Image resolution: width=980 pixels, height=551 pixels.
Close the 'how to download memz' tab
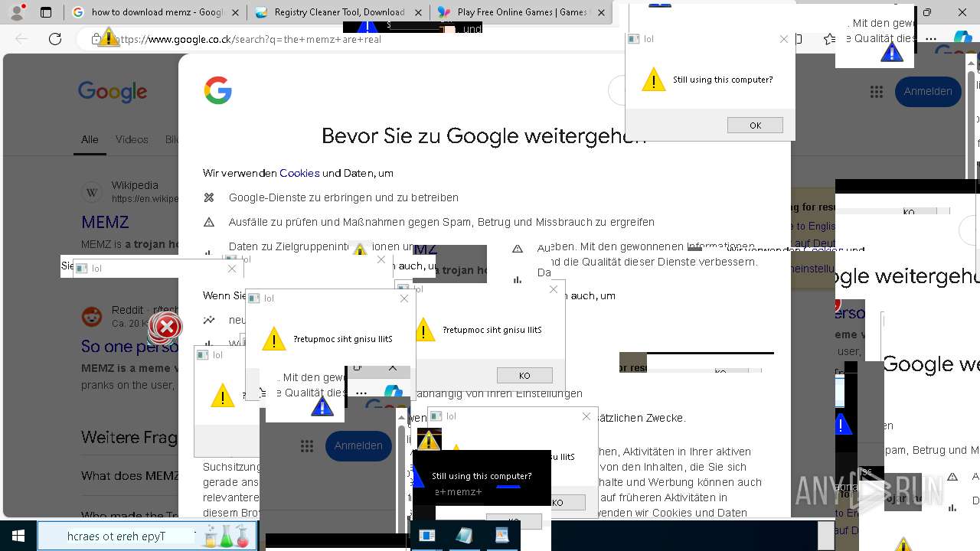click(x=235, y=12)
